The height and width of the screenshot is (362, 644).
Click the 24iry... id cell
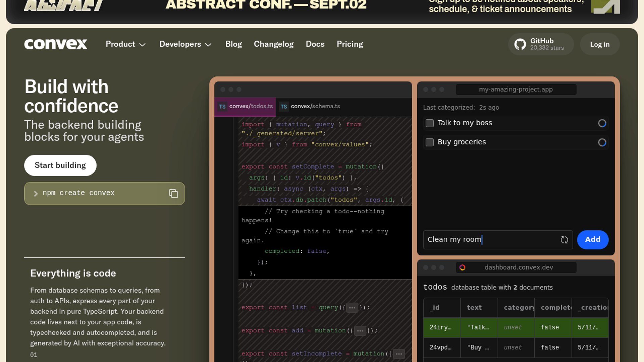(442, 327)
